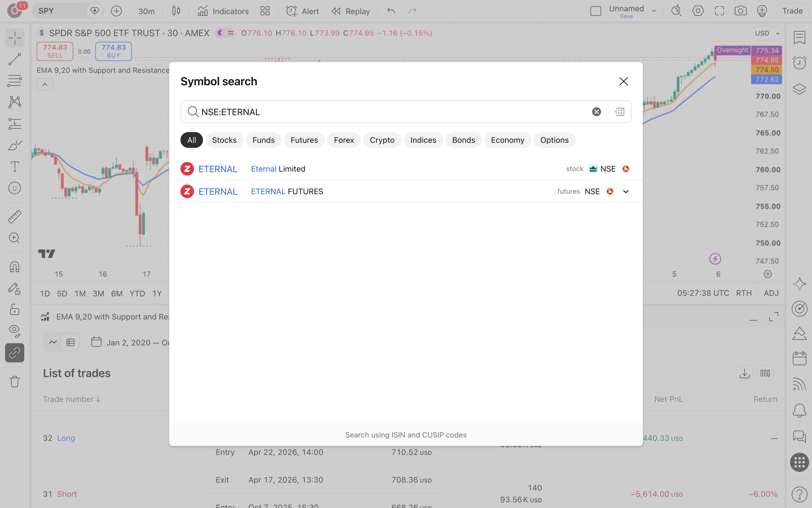Open the USD currency dropdown
This screenshot has width=812, height=508.
pyautogui.click(x=767, y=33)
